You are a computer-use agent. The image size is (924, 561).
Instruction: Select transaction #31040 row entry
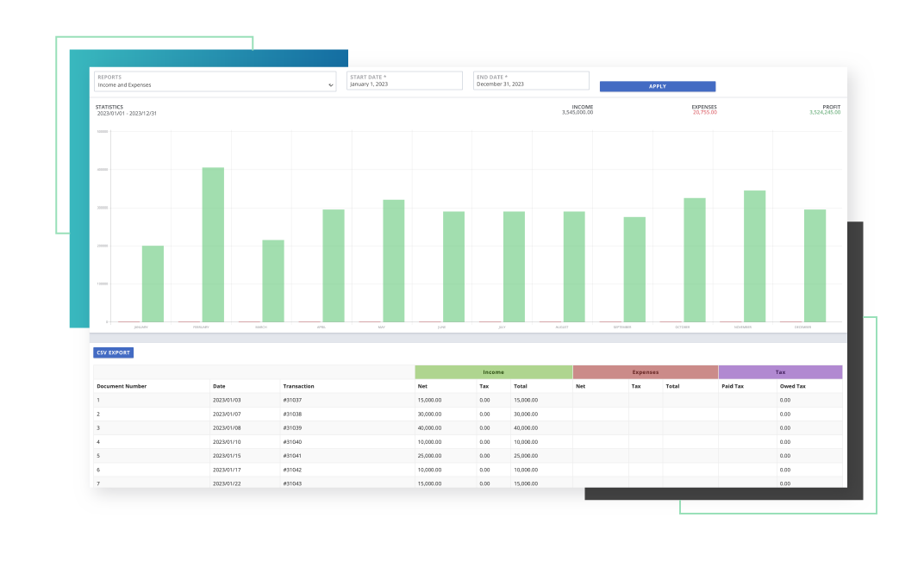293,442
